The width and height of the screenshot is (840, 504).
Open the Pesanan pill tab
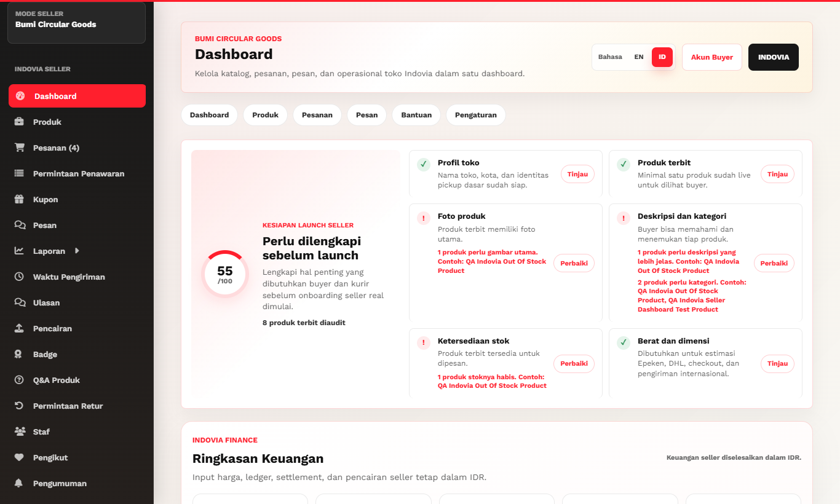point(317,115)
